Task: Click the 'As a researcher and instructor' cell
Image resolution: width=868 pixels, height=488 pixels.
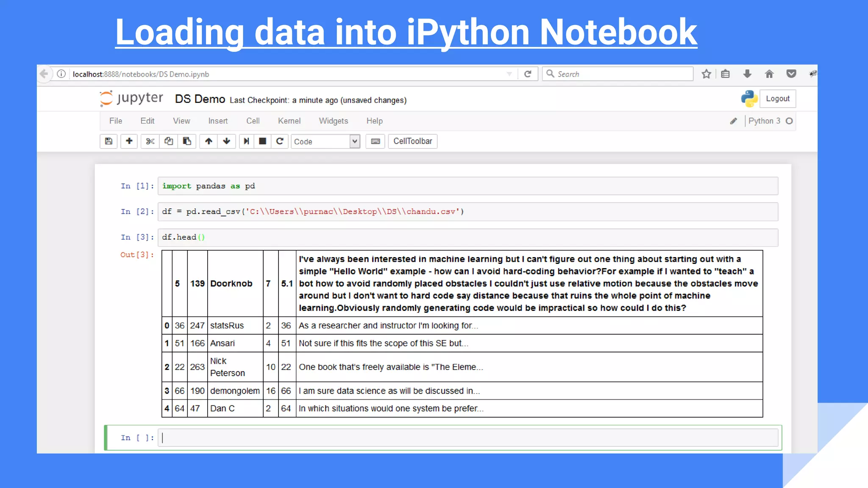Action: click(x=529, y=326)
